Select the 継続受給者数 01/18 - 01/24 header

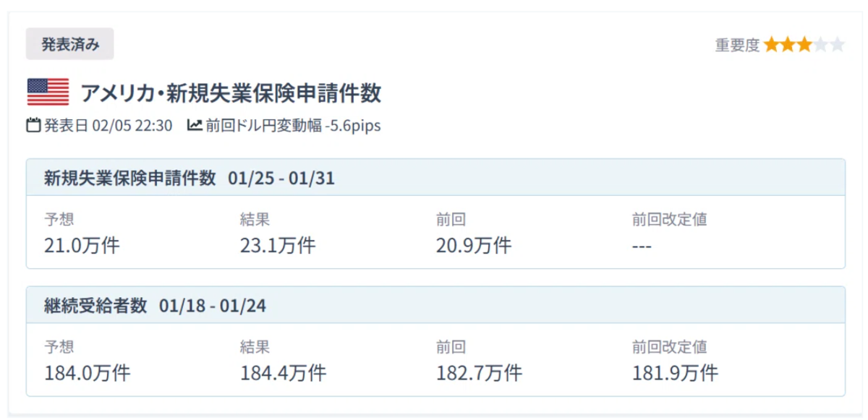tap(435, 305)
